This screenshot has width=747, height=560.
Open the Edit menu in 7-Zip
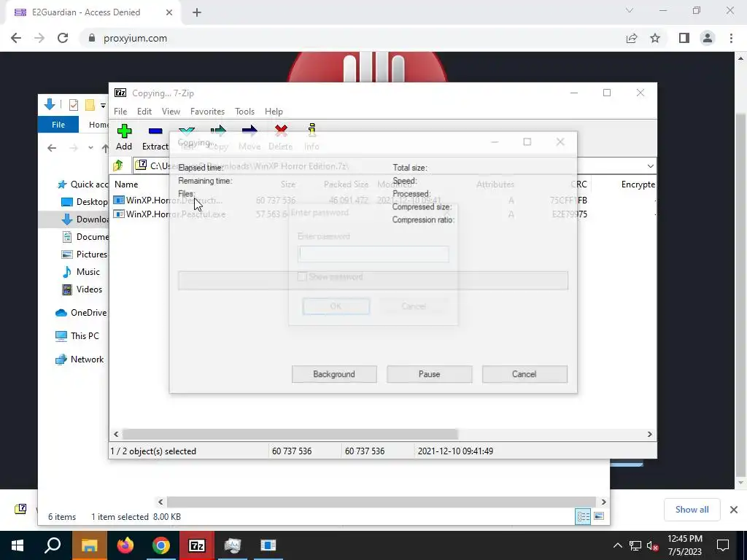point(144,112)
